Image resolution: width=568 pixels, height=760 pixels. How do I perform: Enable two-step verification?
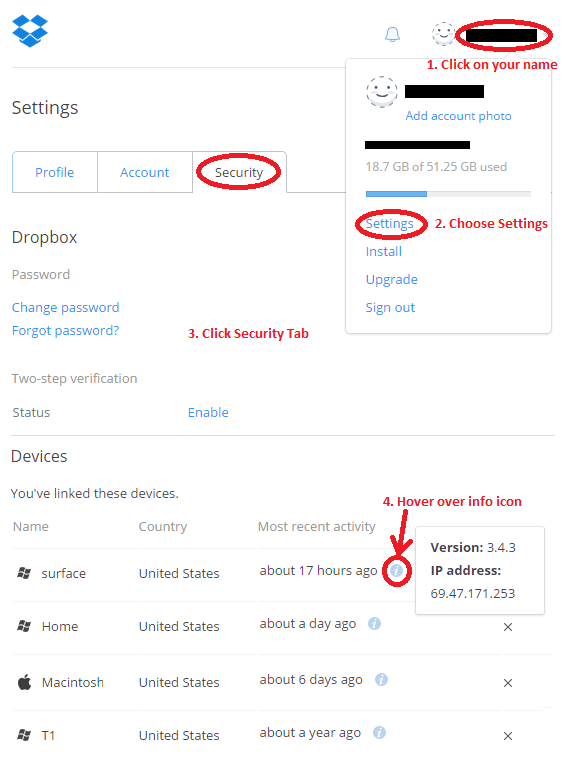tap(208, 412)
